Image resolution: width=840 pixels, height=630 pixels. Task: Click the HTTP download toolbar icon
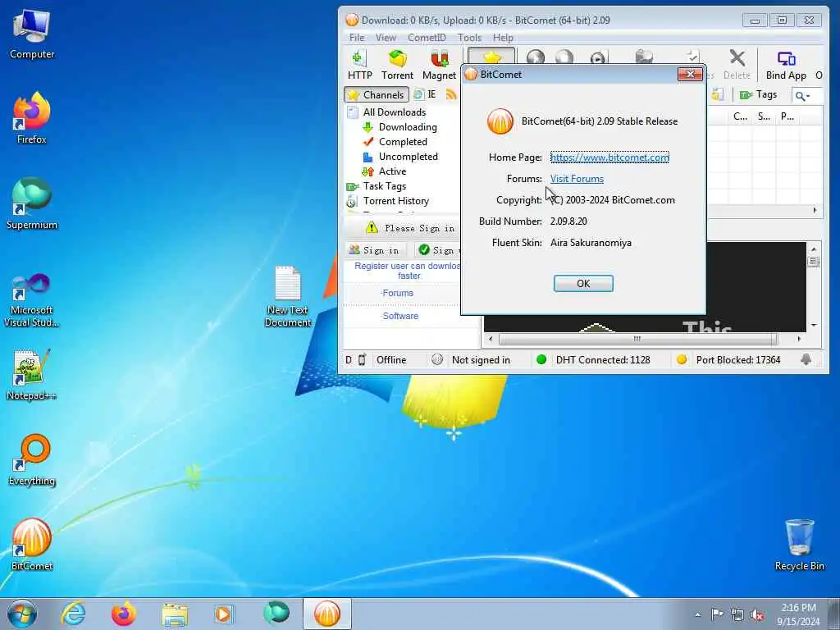tap(359, 65)
